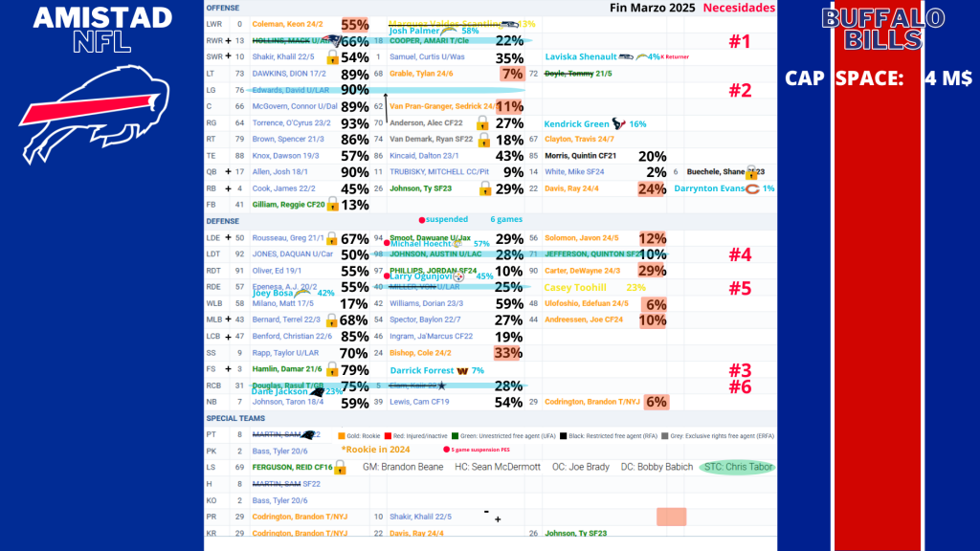Image resolution: width=980 pixels, height=551 pixels.
Task: Click the gold Rookie legend swatch
Action: (342, 435)
